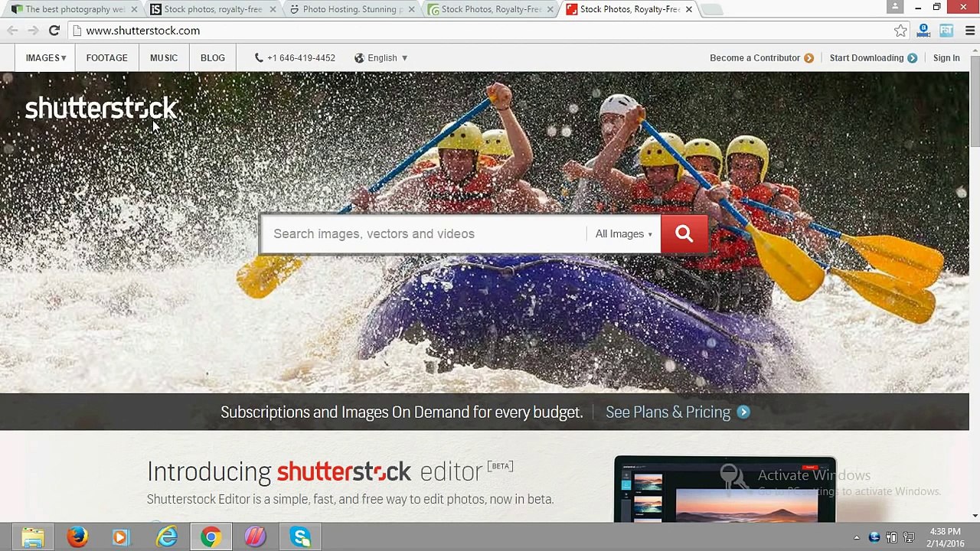Click the red shutterstock editor logo
Screen dimensions: 980x551
click(344, 471)
